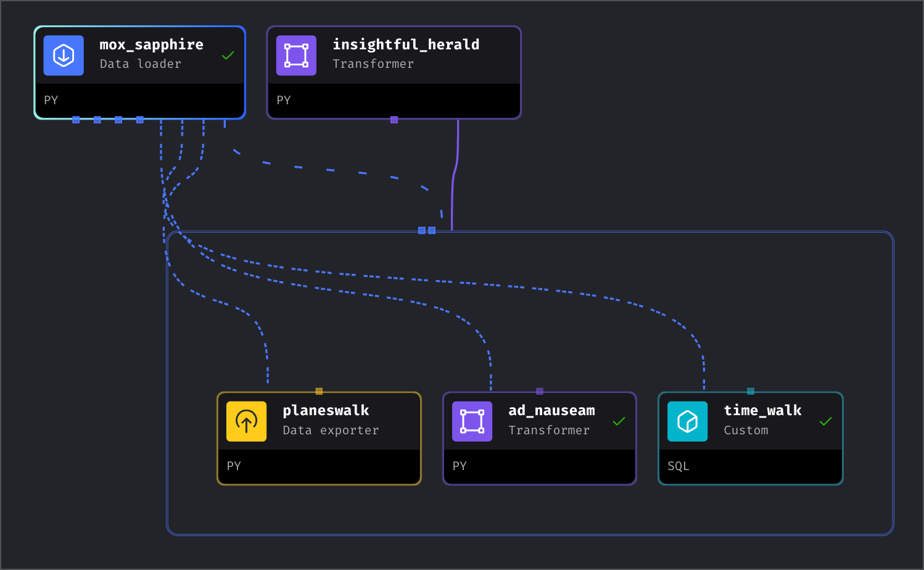Screen dimensions: 924x570
Task: Click the Transformer label under insightful_herald
Action: (373, 64)
